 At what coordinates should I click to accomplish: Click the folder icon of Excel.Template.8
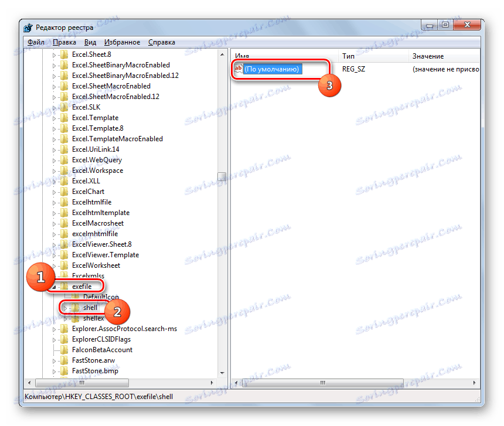pyautogui.click(x=64, y=128)
